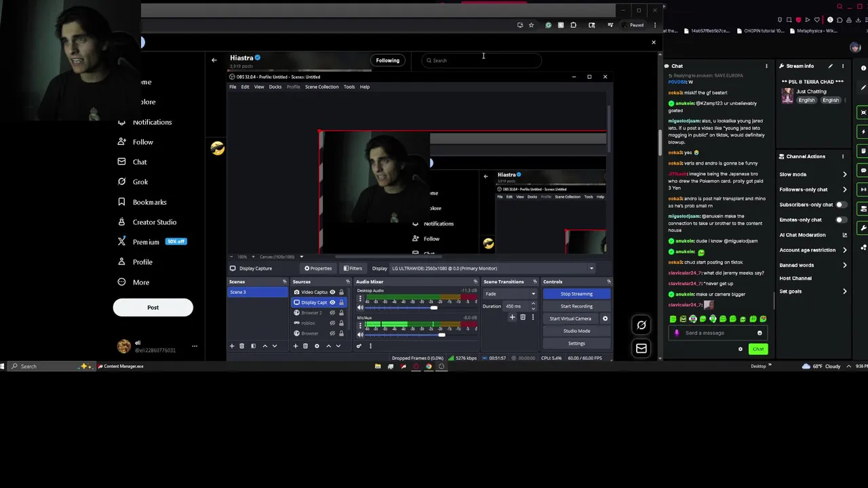Mute the Desktop Audio channel

pyautogui.click(x=360, y=308)
